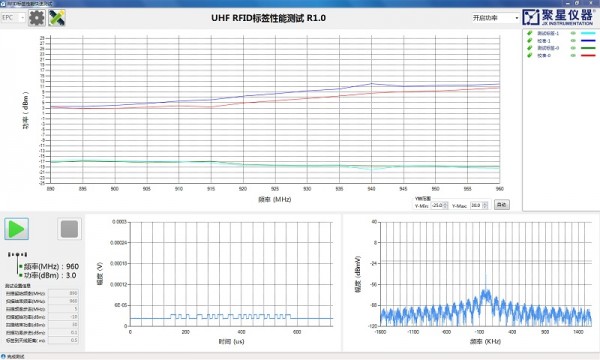Click the Y-Min spinner arrows
The image size is (600, 360).
click(x=445, y=205)
